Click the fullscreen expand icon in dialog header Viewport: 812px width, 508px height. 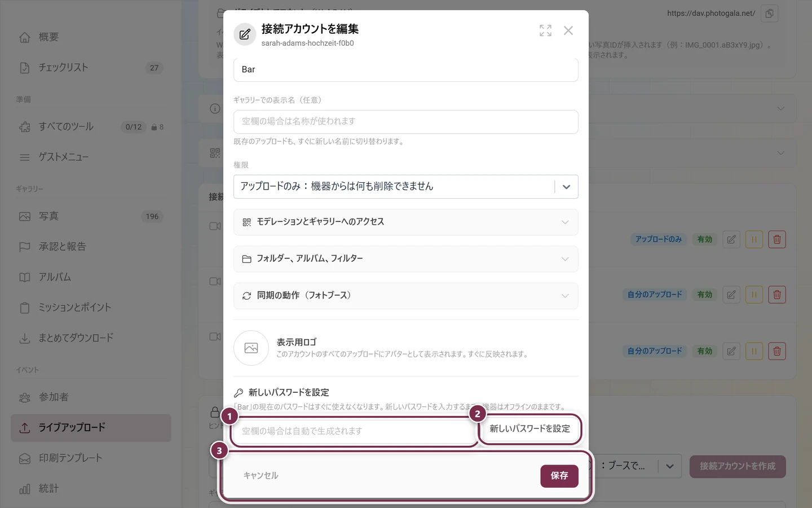[545, 30]
